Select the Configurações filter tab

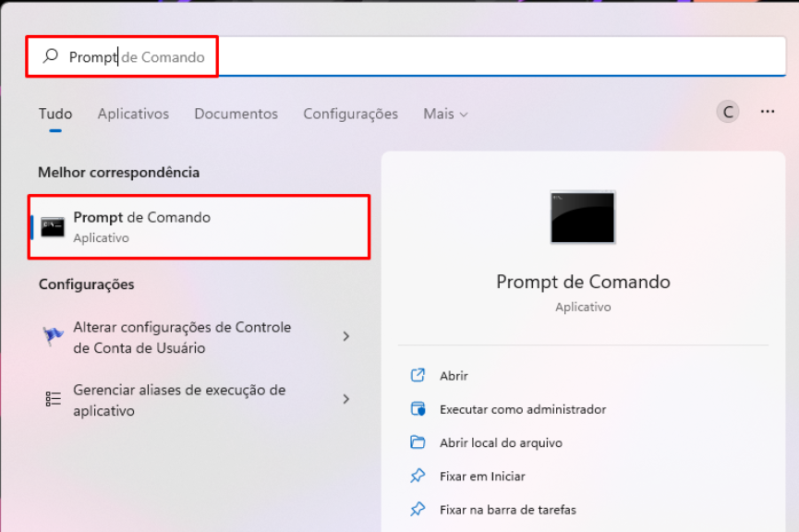click(350, 114)
